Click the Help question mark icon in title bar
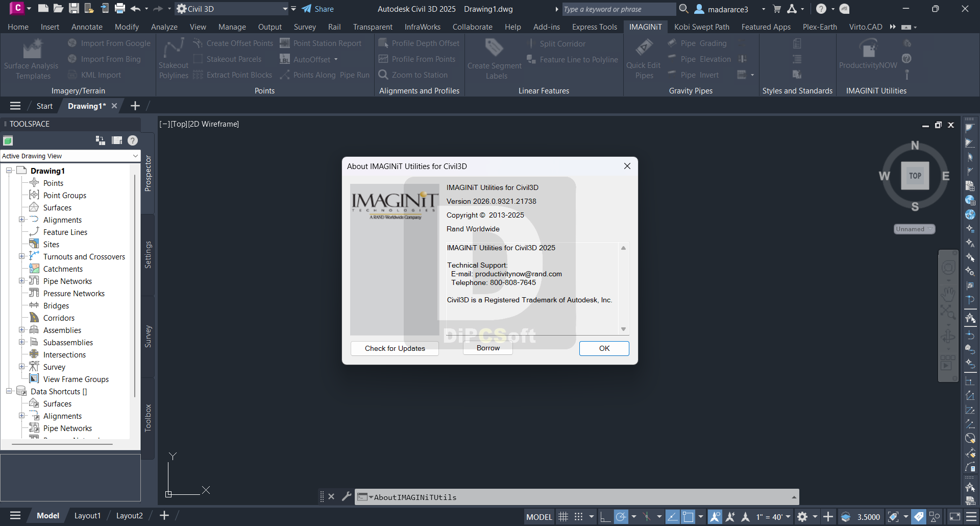 (821, 9)
